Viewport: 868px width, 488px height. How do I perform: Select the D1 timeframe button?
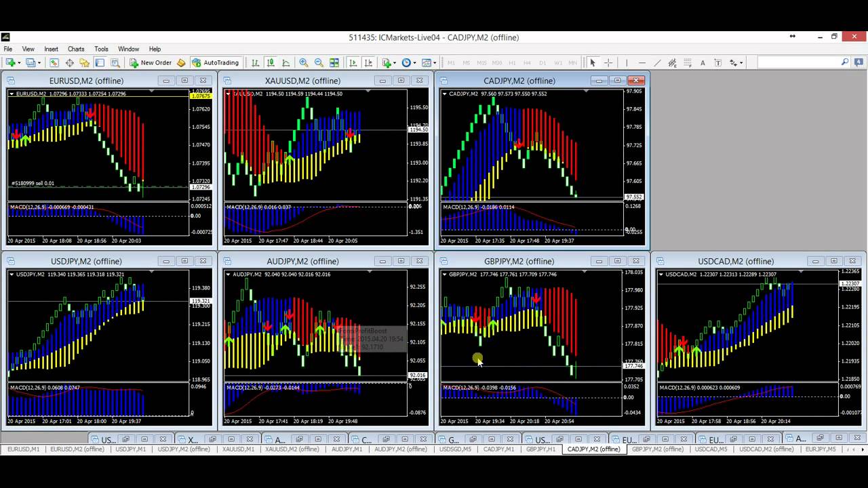pyautogui.click(x=542, y=62)
